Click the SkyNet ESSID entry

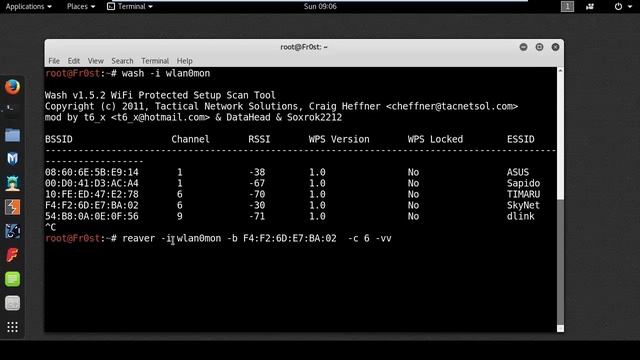coord(523,205)
